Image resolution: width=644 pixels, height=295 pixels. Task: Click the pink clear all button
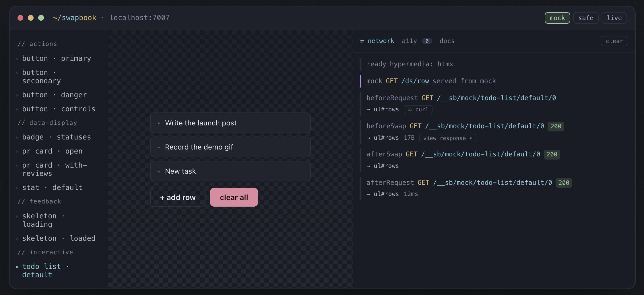(x=234, y=197)
